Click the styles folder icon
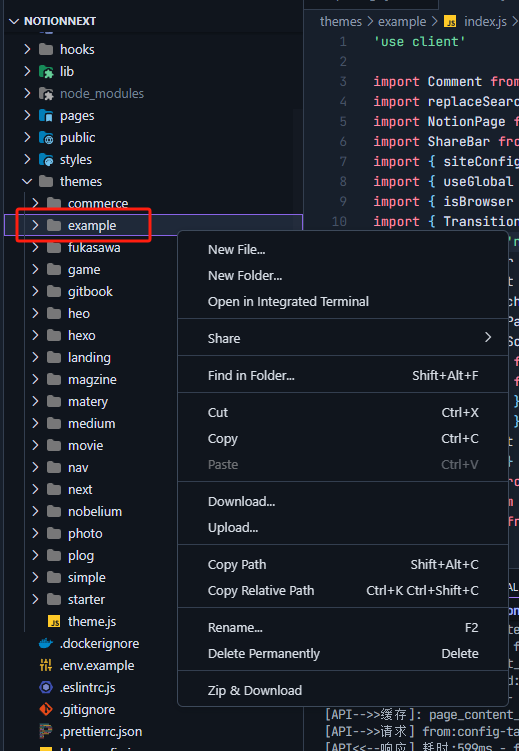Image resolution: width=519 pixels, height=751 pixels. pyautogui.click(x=46, y=159)
